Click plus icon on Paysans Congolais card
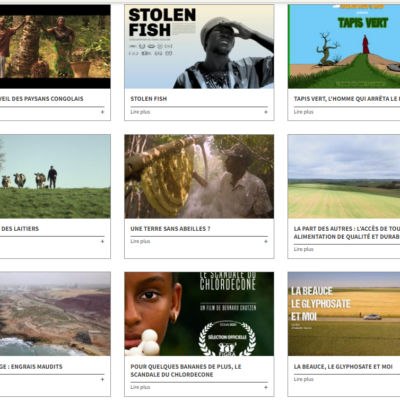The width and height of the screenshot is (400, 400). 102,112
